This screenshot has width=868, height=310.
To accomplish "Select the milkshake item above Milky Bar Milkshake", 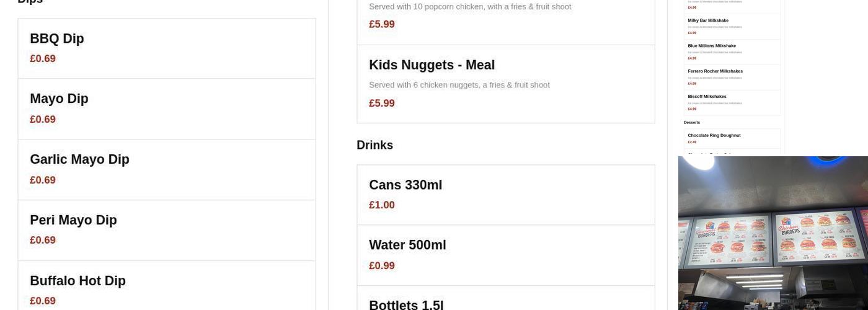I will pyautogui.click(x=732, y=5).
